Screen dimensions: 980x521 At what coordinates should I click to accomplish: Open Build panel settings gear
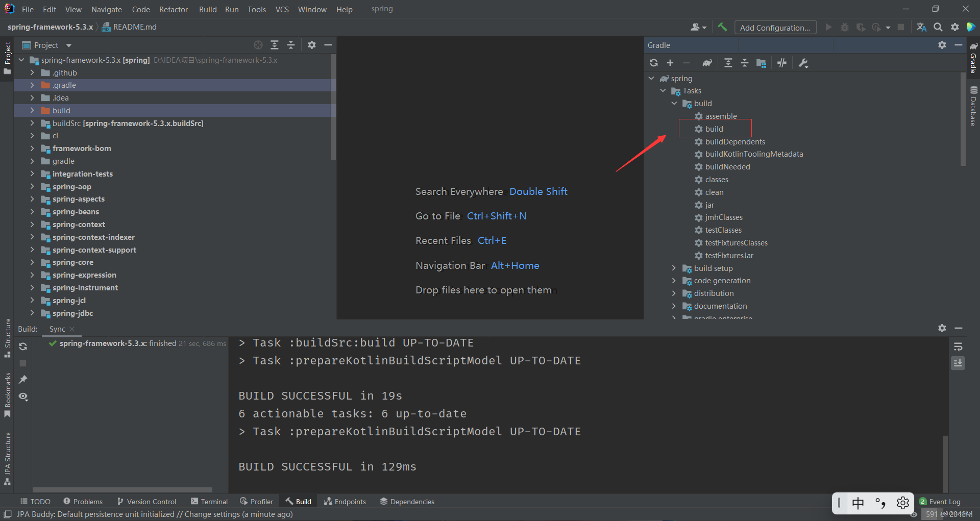point(942,328)
